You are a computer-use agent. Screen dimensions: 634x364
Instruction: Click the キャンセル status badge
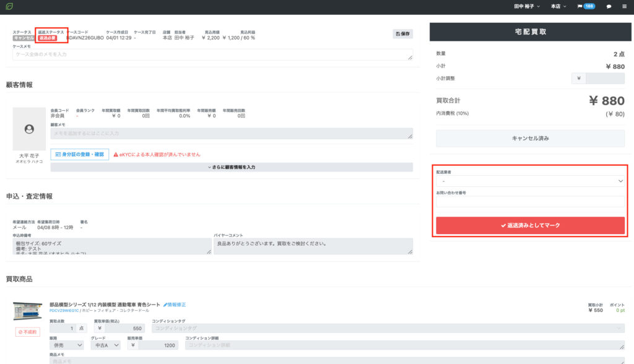[x=24, y=38]
